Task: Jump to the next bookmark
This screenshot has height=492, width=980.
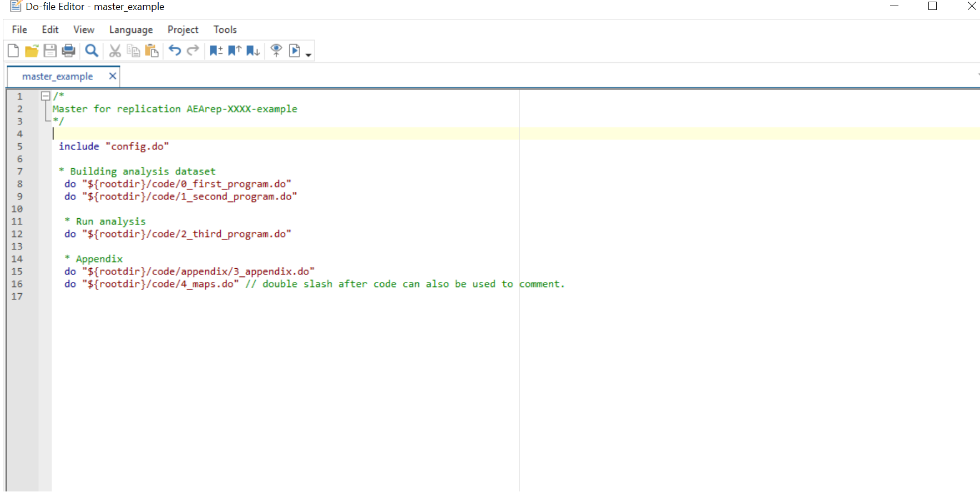Action: 253,51
